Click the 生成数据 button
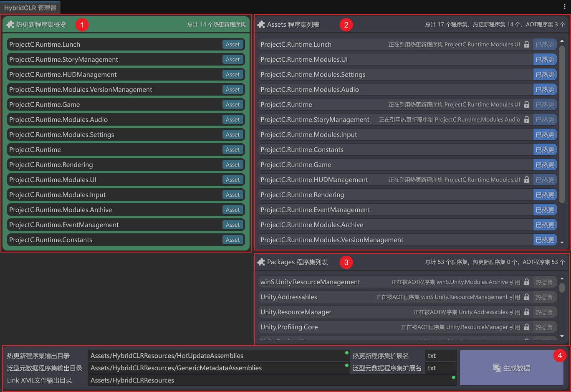 pyautogui.click(x=511, y=368)
